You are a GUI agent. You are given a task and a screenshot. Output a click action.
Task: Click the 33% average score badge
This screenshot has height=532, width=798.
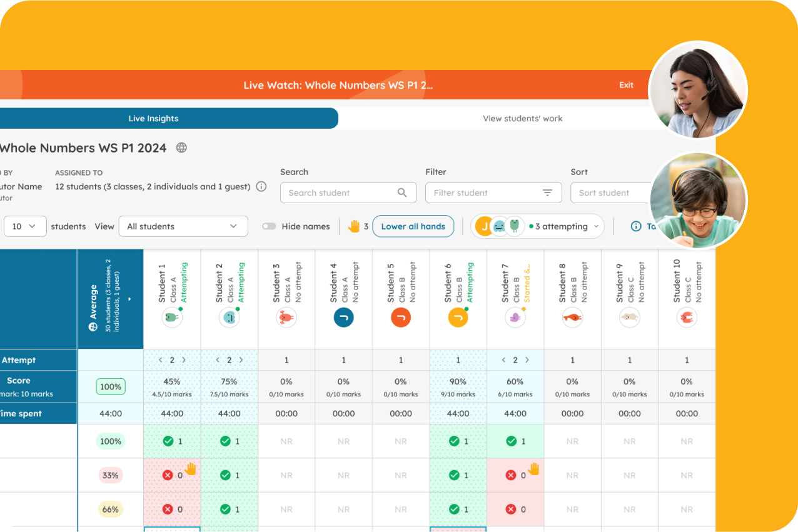point(111,475)
